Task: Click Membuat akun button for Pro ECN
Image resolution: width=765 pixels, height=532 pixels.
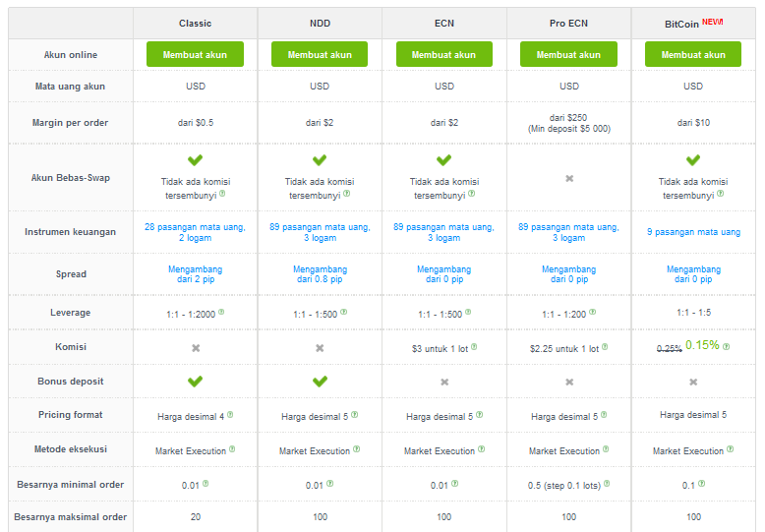Action: 569,54
